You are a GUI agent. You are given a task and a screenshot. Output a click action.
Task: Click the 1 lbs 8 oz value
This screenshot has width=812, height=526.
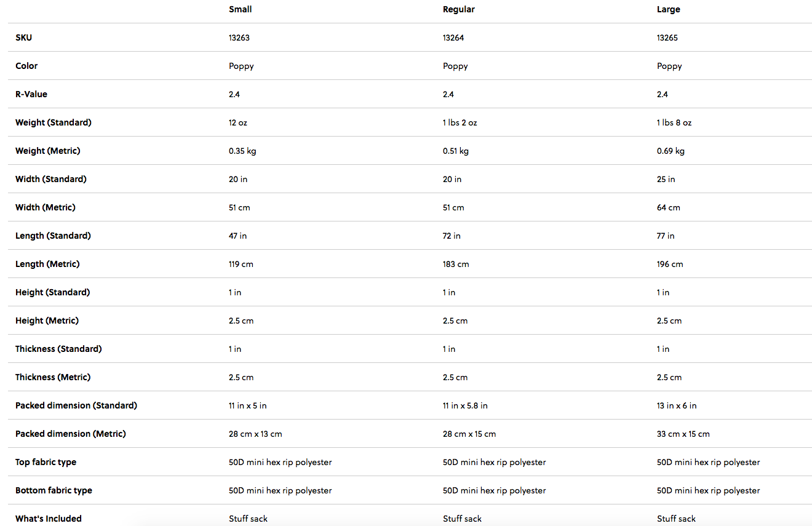pyautogui.click(x=674, y=122)
